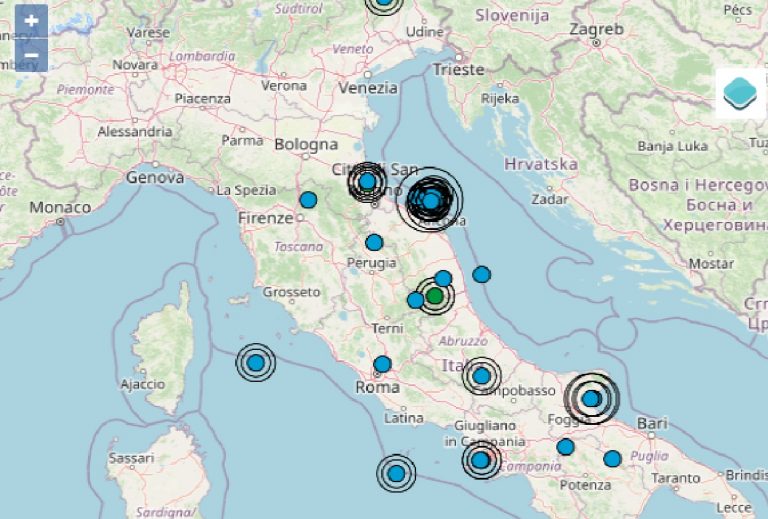Select the green earthquake marker
Image resolution: width=768 pixels, height=519 pixels.
click(435, 296)
